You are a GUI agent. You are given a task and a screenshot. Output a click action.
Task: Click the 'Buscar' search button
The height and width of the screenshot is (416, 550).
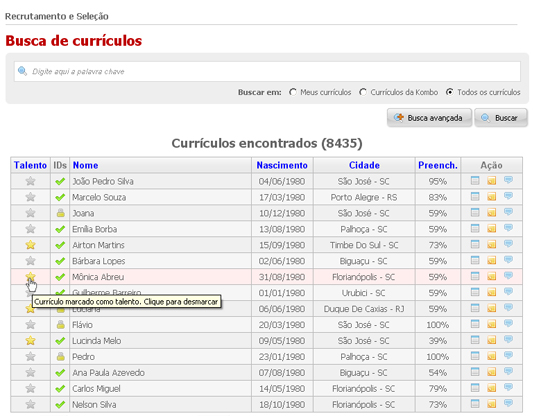[x=501, y=118]
